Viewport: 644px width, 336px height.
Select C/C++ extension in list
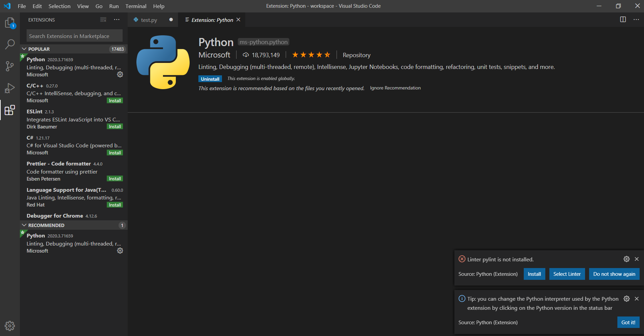[74, 93]
